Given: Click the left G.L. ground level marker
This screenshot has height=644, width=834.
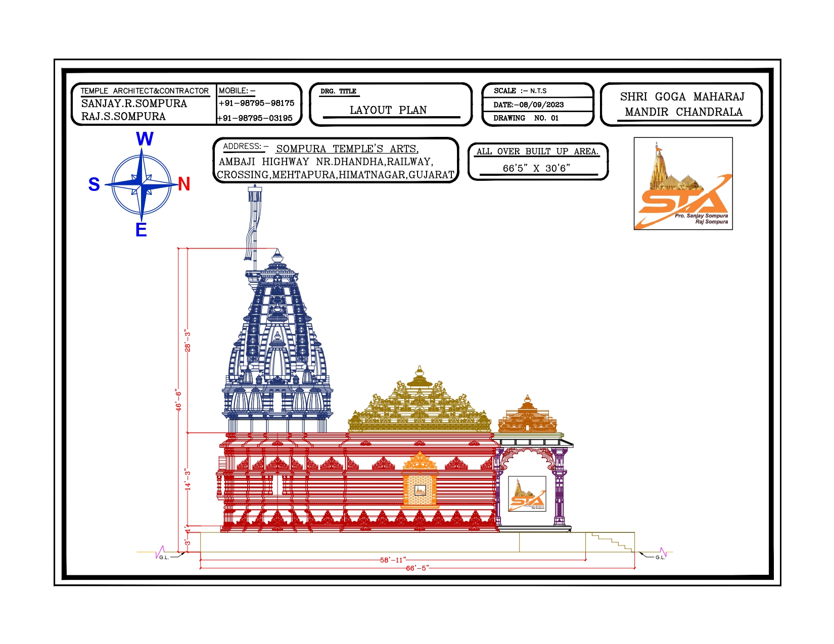Looking at the screenshot, I should pyautogui.click(x=164, y=558).
